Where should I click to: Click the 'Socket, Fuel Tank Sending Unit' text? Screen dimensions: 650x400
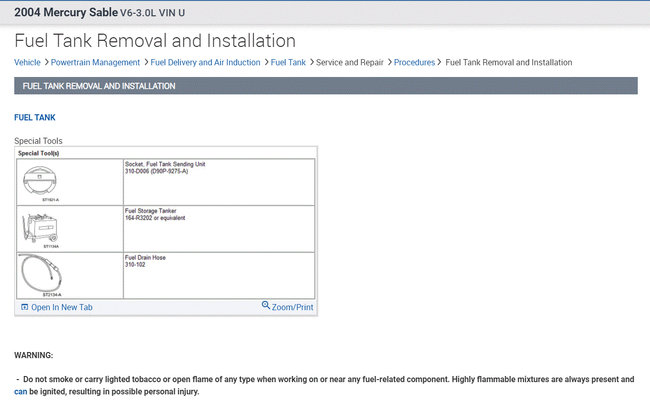click(x=165, y=164)
